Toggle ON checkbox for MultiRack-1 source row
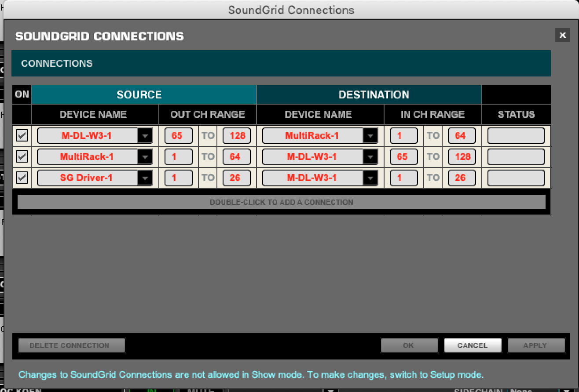The width and height of the screenshot is (579, 392). (x=22, y=156)
